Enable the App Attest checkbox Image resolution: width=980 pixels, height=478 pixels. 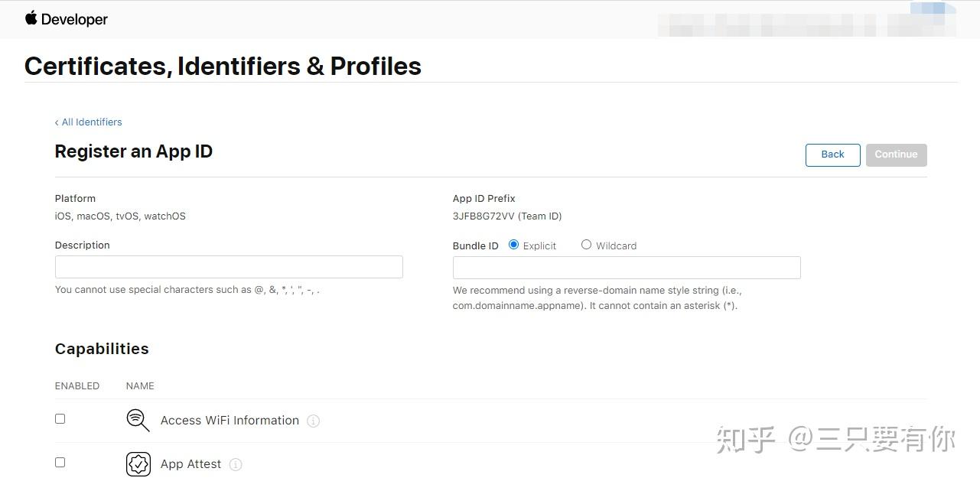point(60,462)
